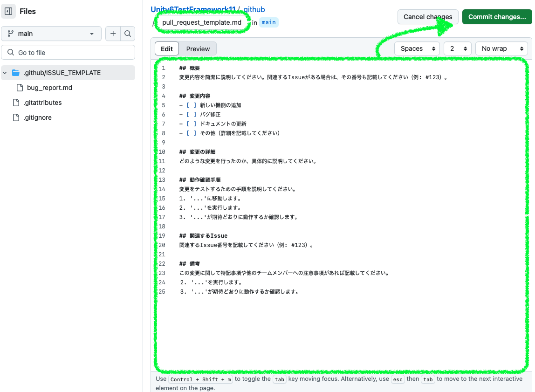Select the Edit tab
Image resolution: width=535 pixels, height=392 pixels.
(x=166, y=48)
